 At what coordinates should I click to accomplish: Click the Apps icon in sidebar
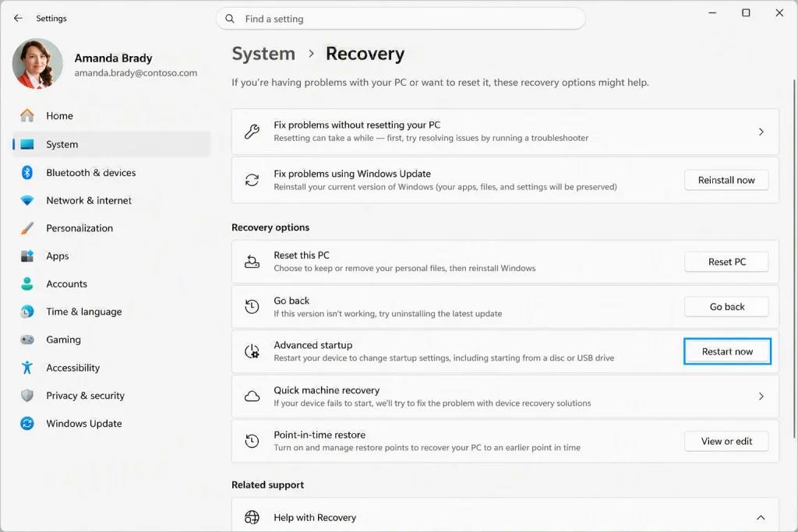27,255
